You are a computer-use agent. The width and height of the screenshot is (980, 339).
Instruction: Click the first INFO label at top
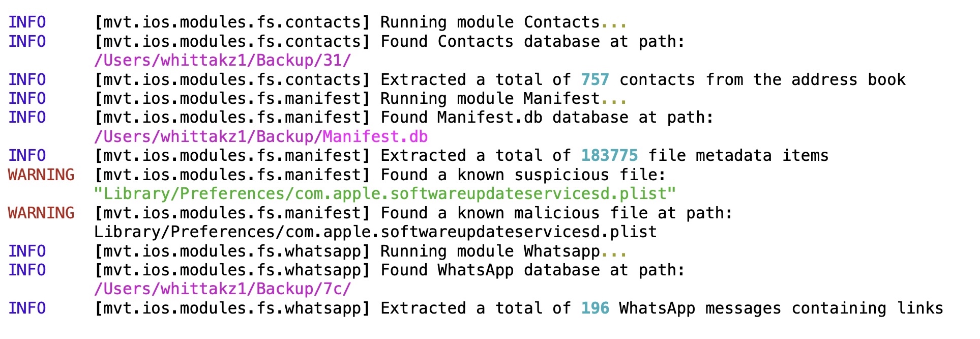point(27,22)
